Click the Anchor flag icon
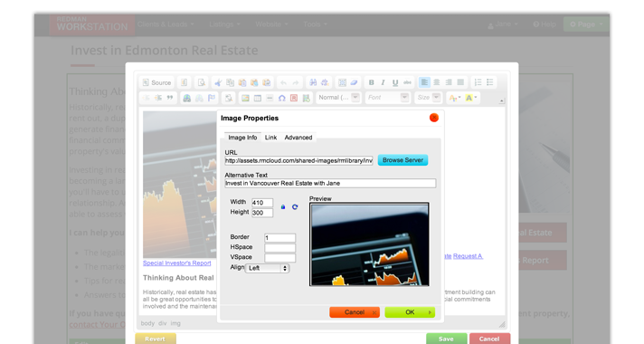 click(x=212, y=98)
